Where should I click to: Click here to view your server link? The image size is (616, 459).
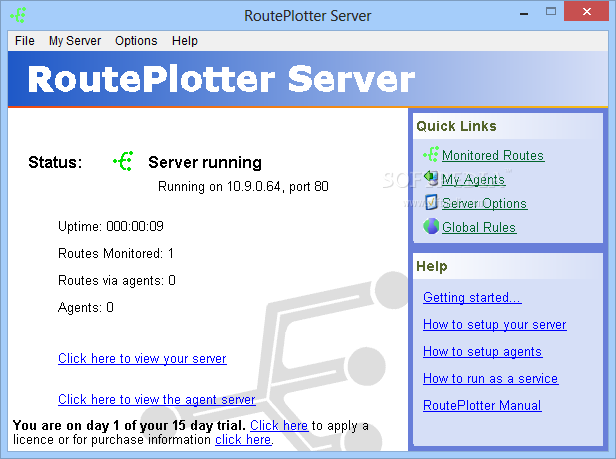pyautogui.click(x=142, y=359)
